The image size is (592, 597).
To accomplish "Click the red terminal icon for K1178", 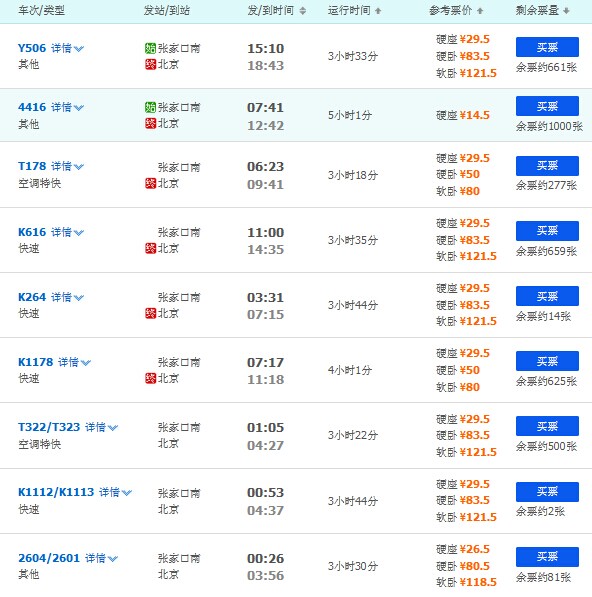I will [x=150, y=378].
